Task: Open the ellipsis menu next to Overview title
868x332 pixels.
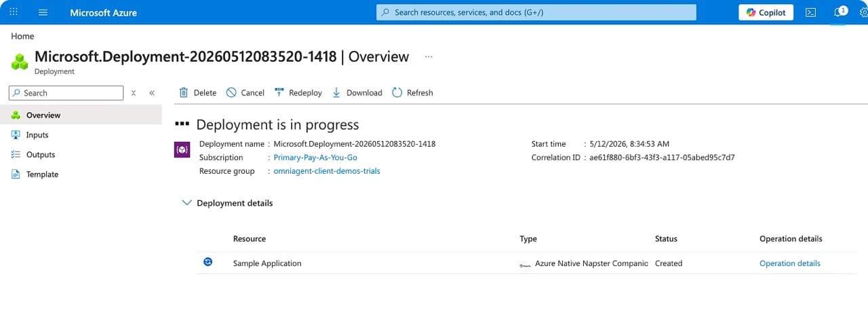Action: click(x=429, y=57)
